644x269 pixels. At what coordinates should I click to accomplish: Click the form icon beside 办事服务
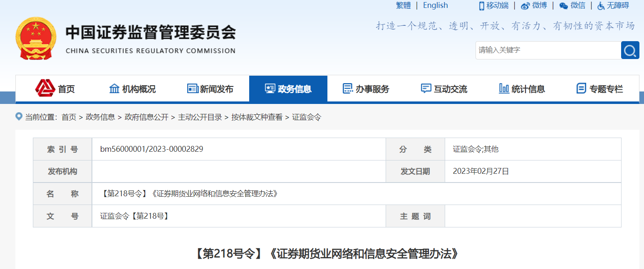click(x=348, y=89)
